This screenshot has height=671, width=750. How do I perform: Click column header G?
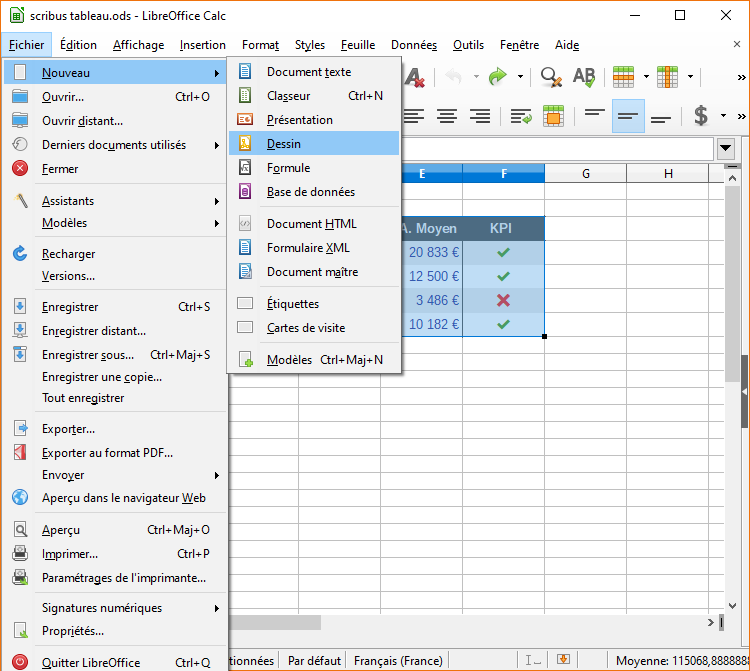[x=585, y=174]
